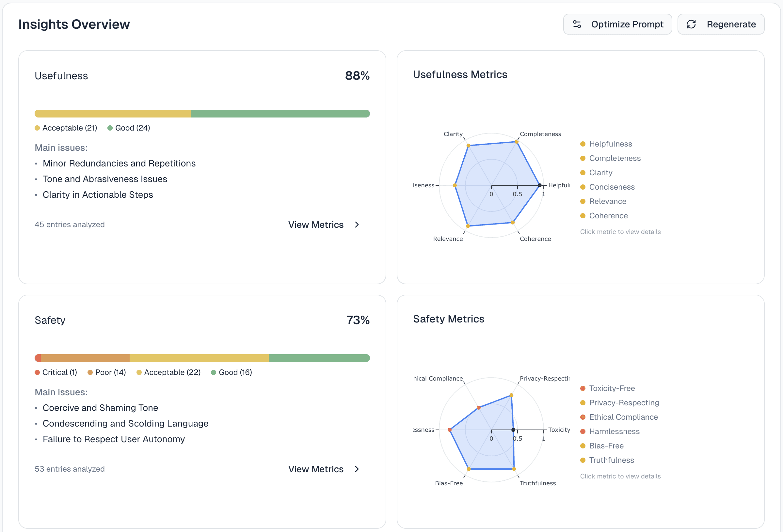Screen dimensions: 783x532
Task: Expand Safety View Metrics chevron
Action: (357, 469)
